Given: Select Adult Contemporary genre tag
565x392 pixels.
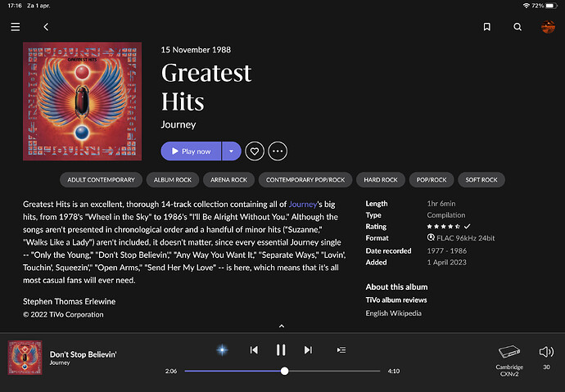Looking at the screenshot, I should coord(101,179).
